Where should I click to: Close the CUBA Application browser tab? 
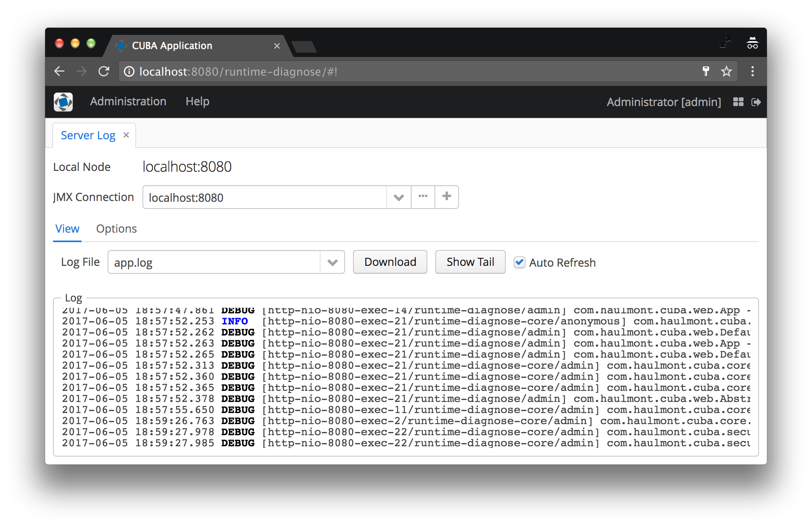click(x=277, y=46)
